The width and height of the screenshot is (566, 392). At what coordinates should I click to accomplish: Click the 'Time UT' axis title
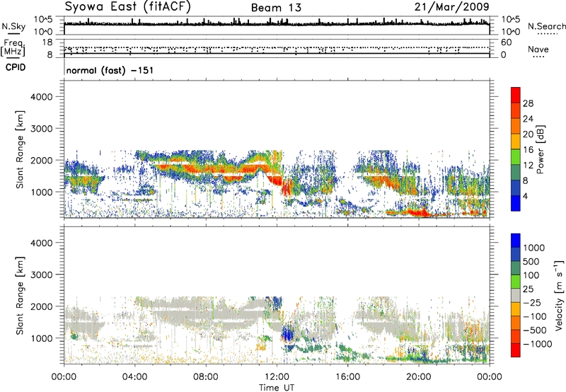pos(277,388)
